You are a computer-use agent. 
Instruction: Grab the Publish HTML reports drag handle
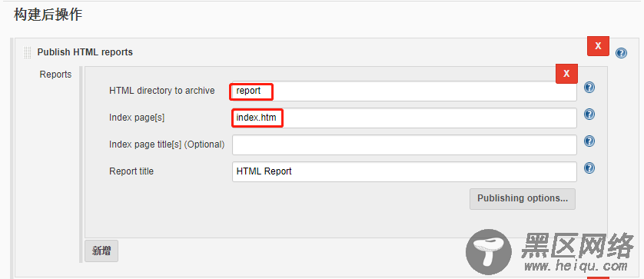[x=28, y=52]
